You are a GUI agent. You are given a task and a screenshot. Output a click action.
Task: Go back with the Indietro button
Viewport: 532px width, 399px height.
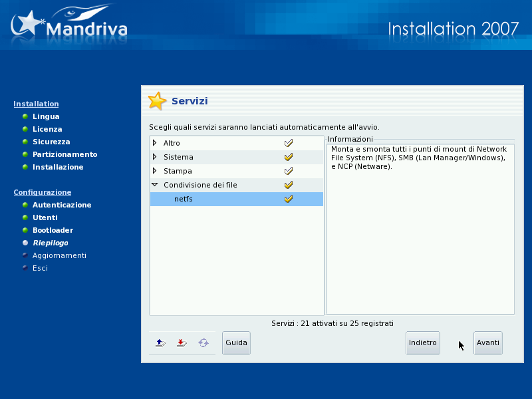(x=423, y=343)
